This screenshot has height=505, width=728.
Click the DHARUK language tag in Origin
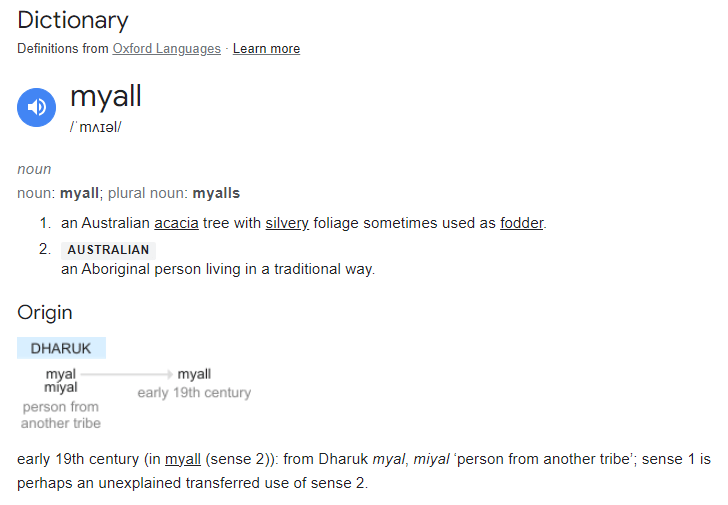coord(61,348)
